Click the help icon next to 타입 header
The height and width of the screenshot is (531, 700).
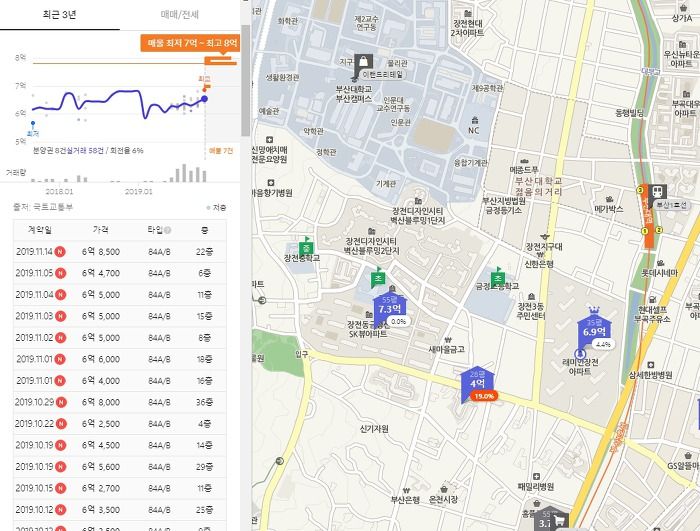tap(167, 230)
